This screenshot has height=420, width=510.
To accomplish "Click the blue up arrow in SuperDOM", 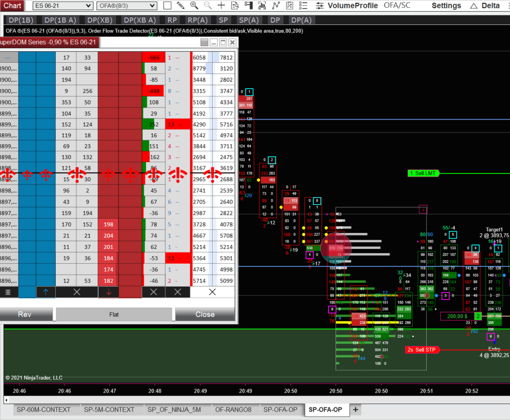I will pos(45,292).
